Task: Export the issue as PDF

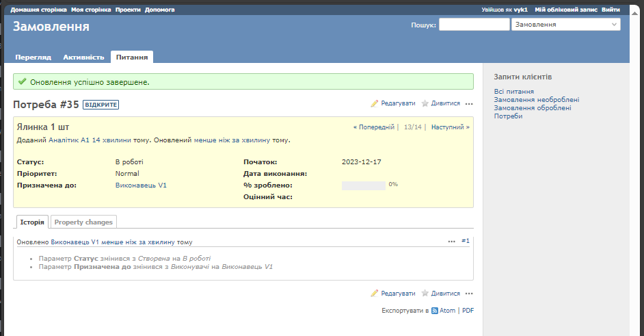Action: pos(468,311)
